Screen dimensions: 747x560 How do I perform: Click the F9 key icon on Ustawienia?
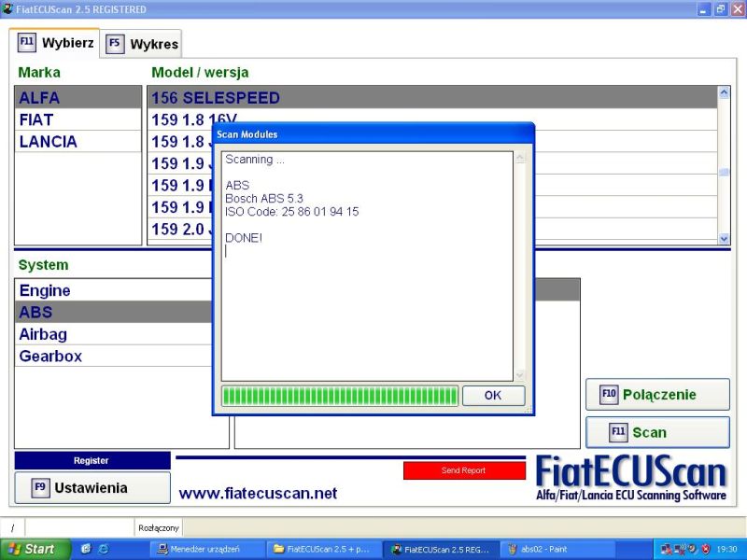(40, 487)
